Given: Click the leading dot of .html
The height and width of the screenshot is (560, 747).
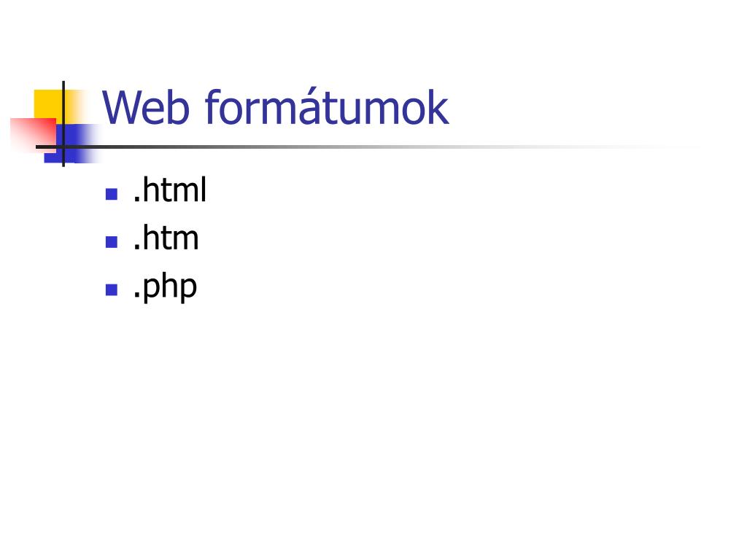Looking at the screenshot, I should coord(136,200).
